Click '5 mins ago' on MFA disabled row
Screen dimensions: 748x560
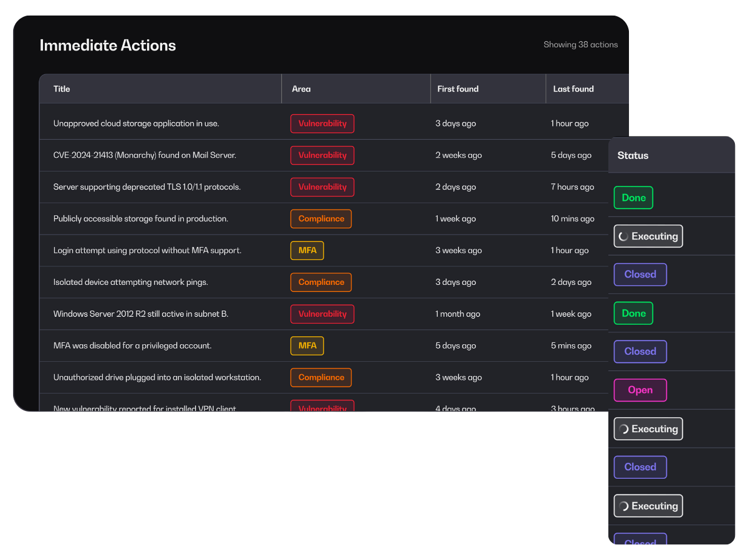(x=571, y=345)
